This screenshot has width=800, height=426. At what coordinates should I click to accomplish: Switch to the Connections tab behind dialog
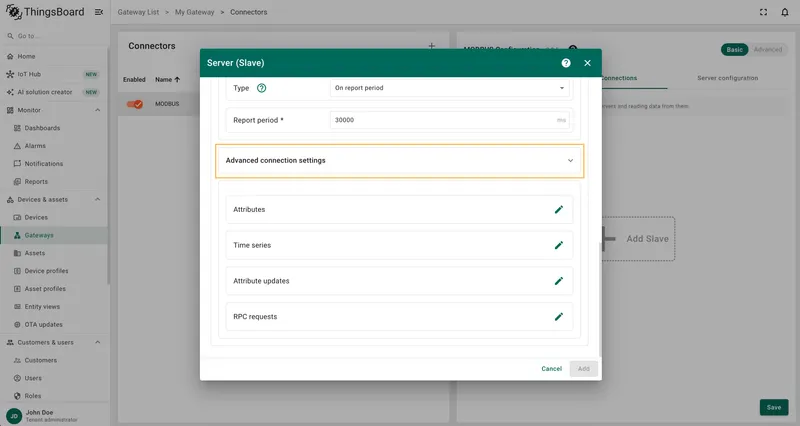619,78
